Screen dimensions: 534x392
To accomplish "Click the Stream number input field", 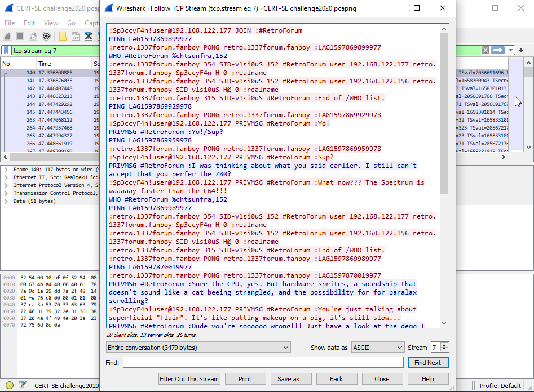I will click(435, 348).
